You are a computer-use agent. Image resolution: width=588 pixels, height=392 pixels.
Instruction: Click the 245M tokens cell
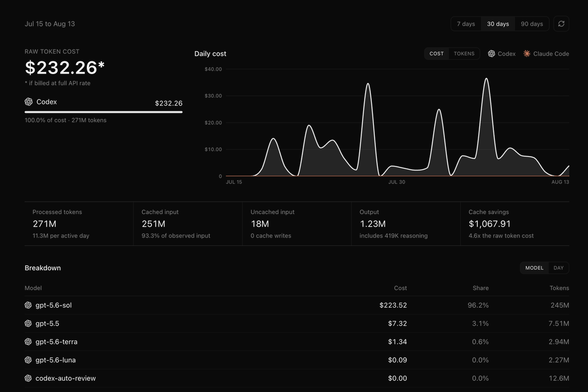pos(560,305)
